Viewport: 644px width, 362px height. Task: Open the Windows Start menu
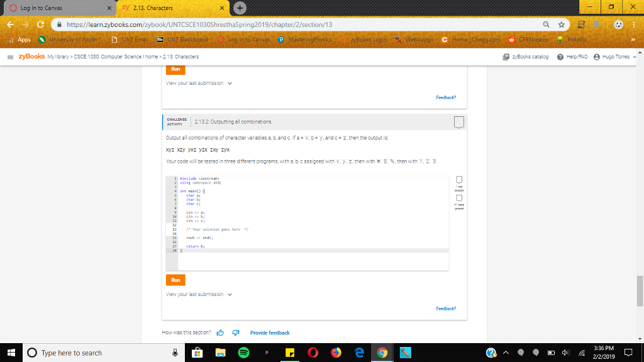click(11, 353)
